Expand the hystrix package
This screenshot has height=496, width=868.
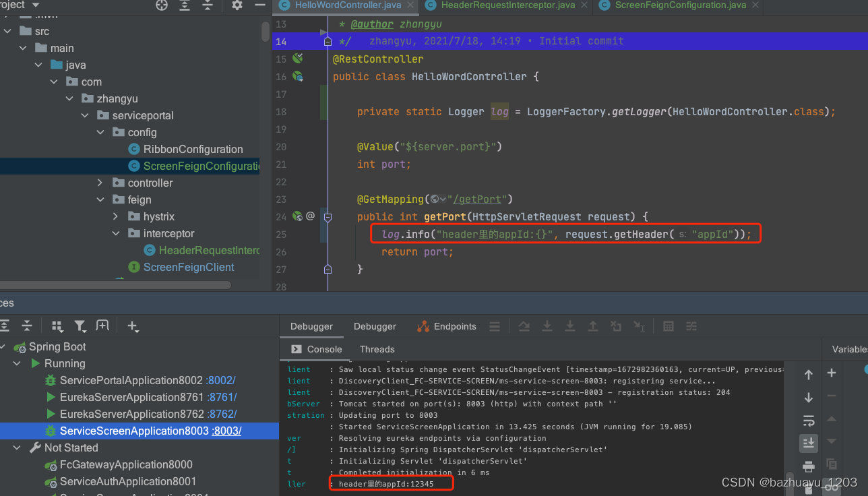(116, 216)
